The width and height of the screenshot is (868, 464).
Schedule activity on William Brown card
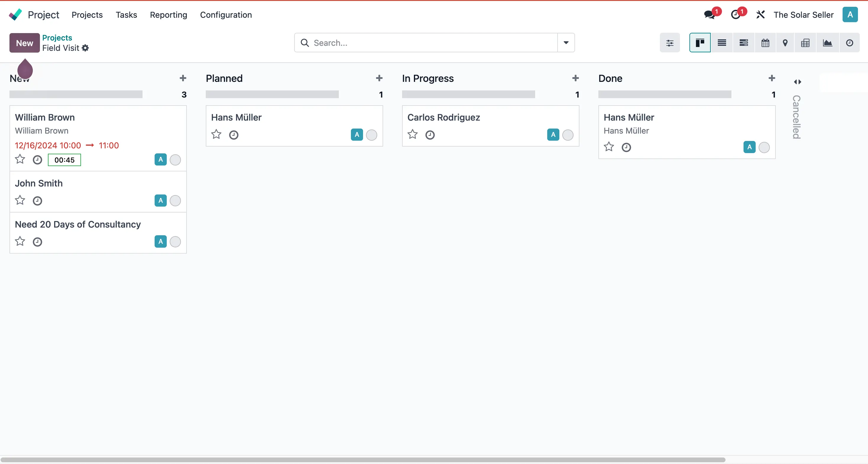pyautogui.click(x=38, y=160)
